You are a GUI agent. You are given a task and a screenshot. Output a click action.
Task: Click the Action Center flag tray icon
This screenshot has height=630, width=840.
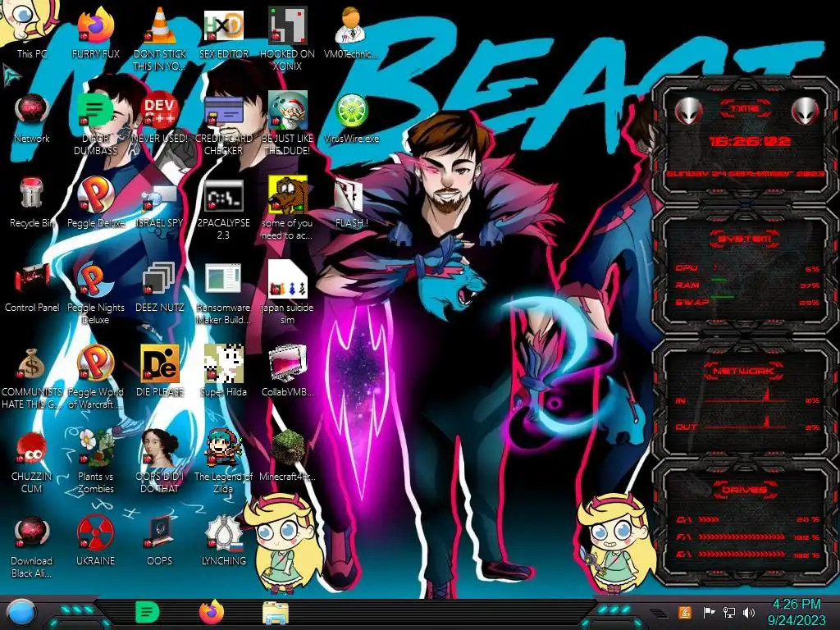click(709, 612)
